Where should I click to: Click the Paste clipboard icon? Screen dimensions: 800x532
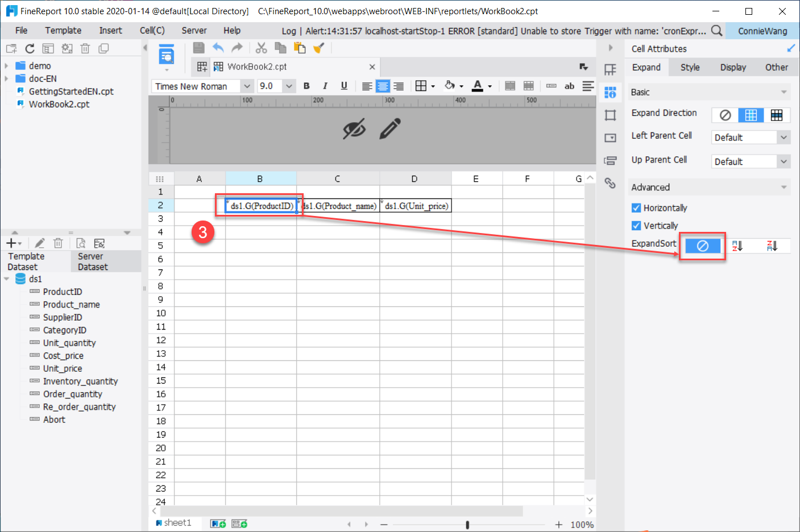[x=299, y=48]
